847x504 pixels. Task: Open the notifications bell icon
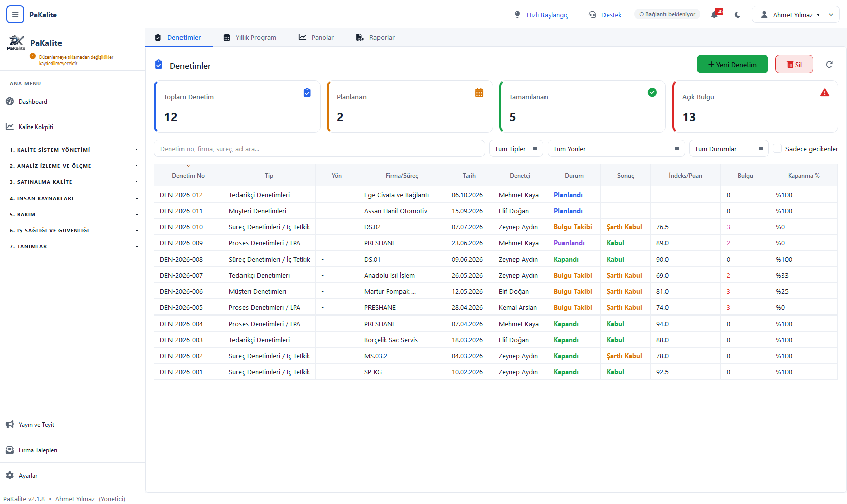pyautogui.click(x=715, y=14)
